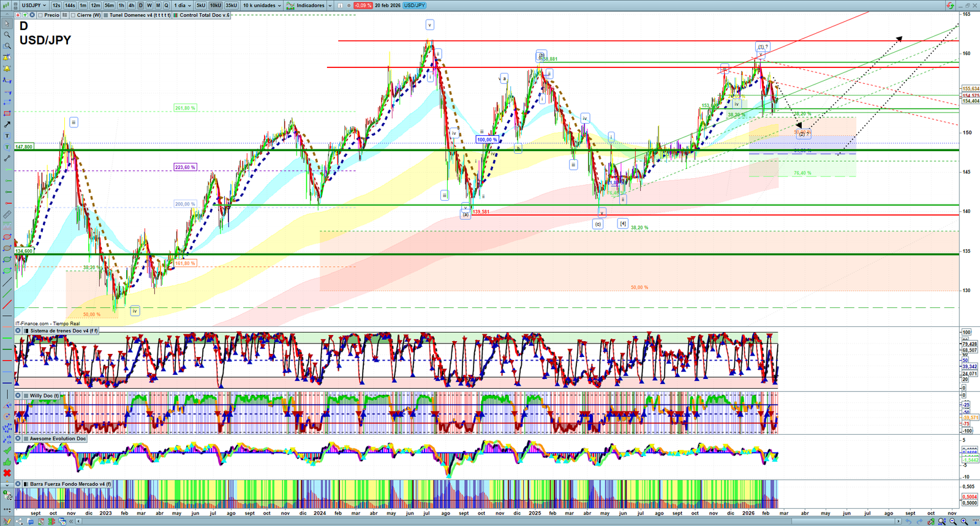Viewport: 980px width, 526px height.
Task: Toggle the Precio checkbox
Action: (x=40, y=15)
